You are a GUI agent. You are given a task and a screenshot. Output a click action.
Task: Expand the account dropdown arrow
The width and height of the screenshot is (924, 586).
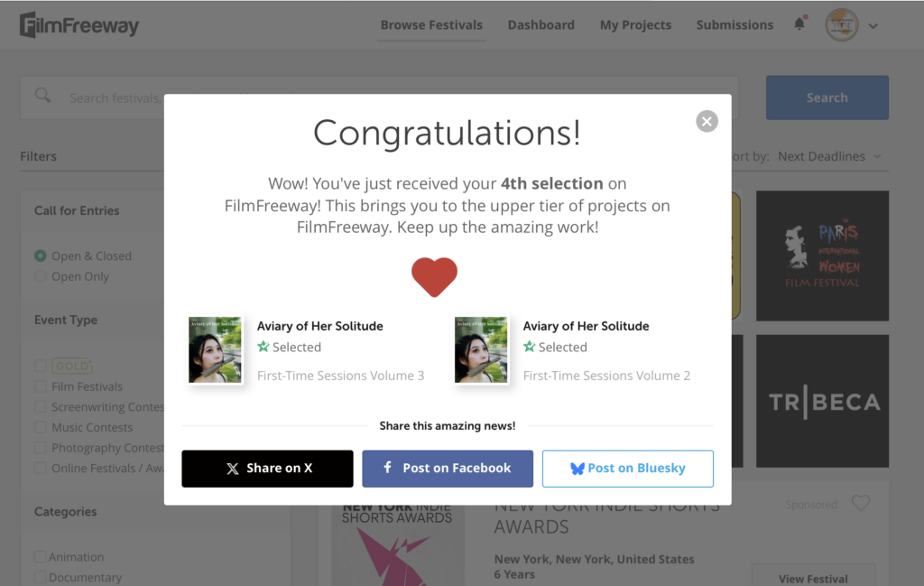[873, 26]
